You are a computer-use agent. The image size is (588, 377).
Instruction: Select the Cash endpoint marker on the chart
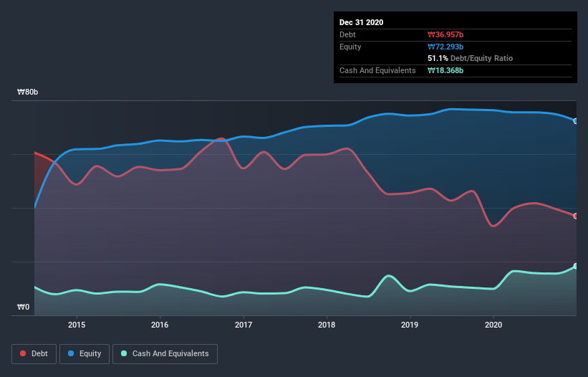click(576, 266)
